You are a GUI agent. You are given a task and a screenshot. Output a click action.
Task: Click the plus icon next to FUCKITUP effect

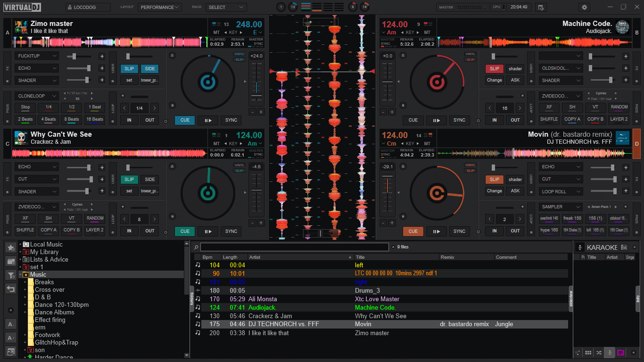pos(101,56)
